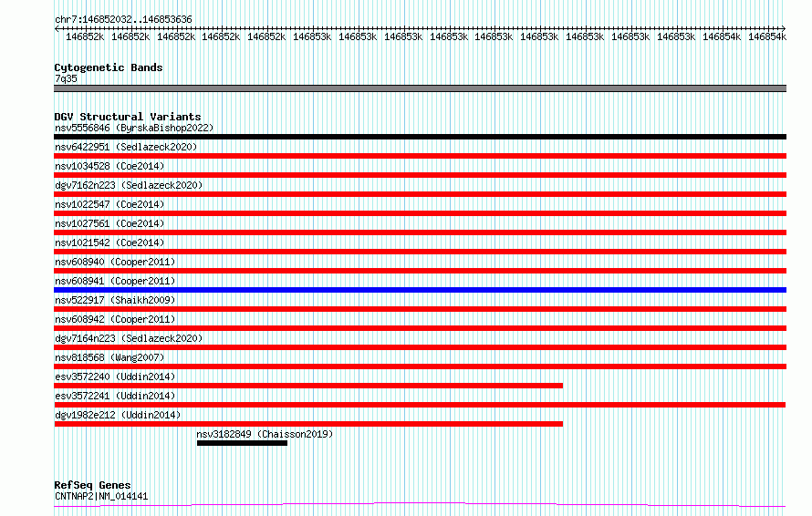Open nsv608941 (Cooper2011) variant label
Image resolution: width=812 pixels, height=516 pixels.
coord(115,281)
